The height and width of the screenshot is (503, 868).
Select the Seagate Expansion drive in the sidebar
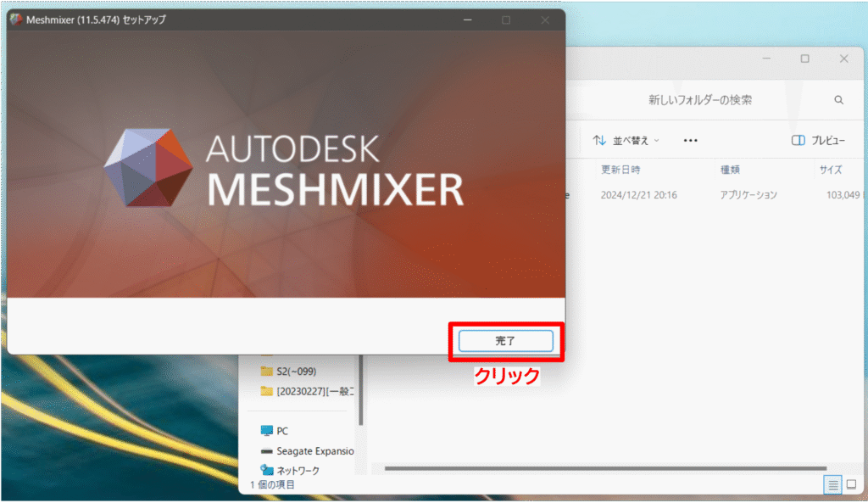pyautogui.click(x=307, y=451)
